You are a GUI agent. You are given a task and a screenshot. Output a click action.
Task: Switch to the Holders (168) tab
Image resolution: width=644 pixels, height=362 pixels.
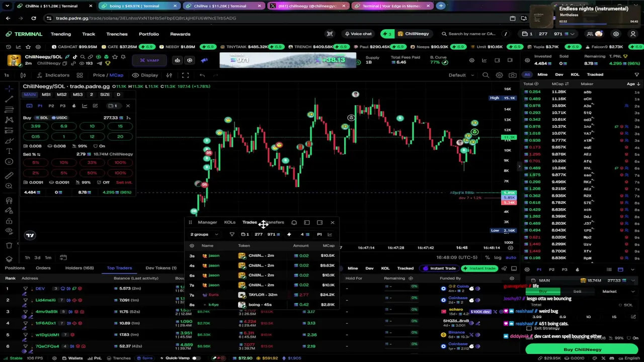pos(79,268)
